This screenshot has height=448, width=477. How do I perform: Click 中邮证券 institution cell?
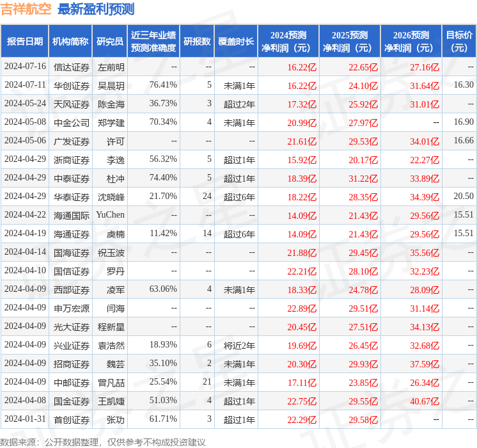[72, 383]
